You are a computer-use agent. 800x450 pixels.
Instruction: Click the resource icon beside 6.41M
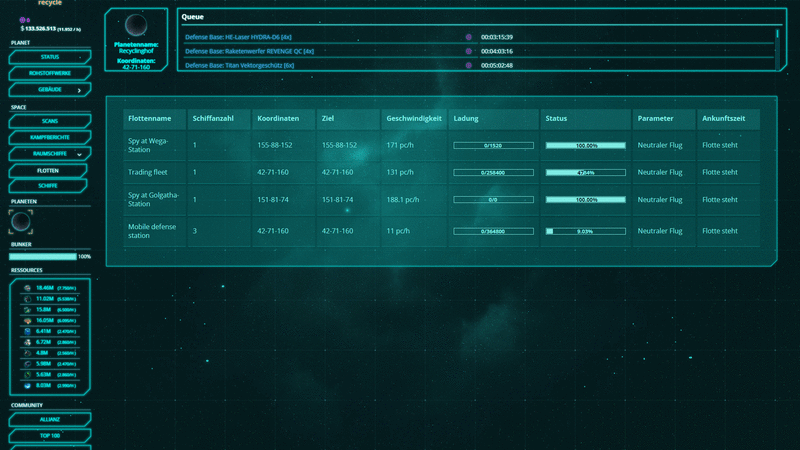[x=28, y=331]
